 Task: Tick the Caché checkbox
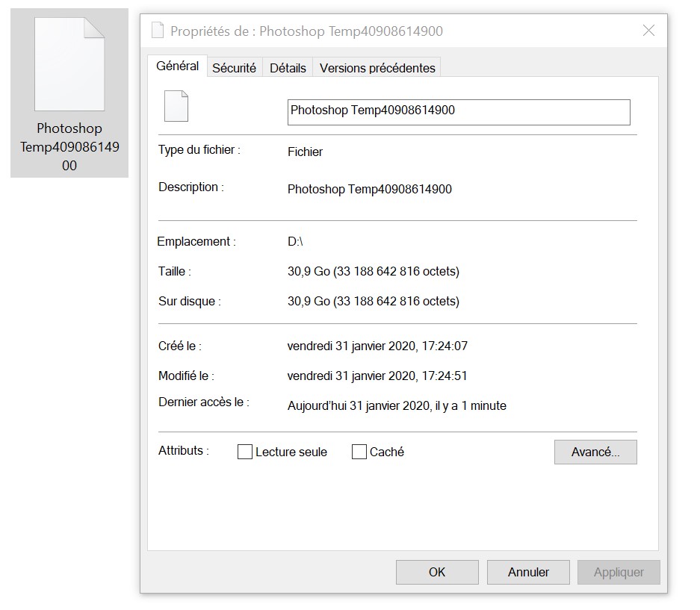(x=359, y=452)
